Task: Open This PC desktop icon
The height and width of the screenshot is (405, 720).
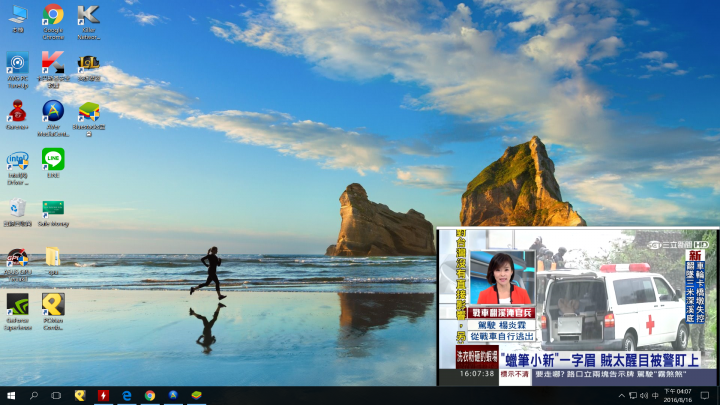Action: point(17,15)
